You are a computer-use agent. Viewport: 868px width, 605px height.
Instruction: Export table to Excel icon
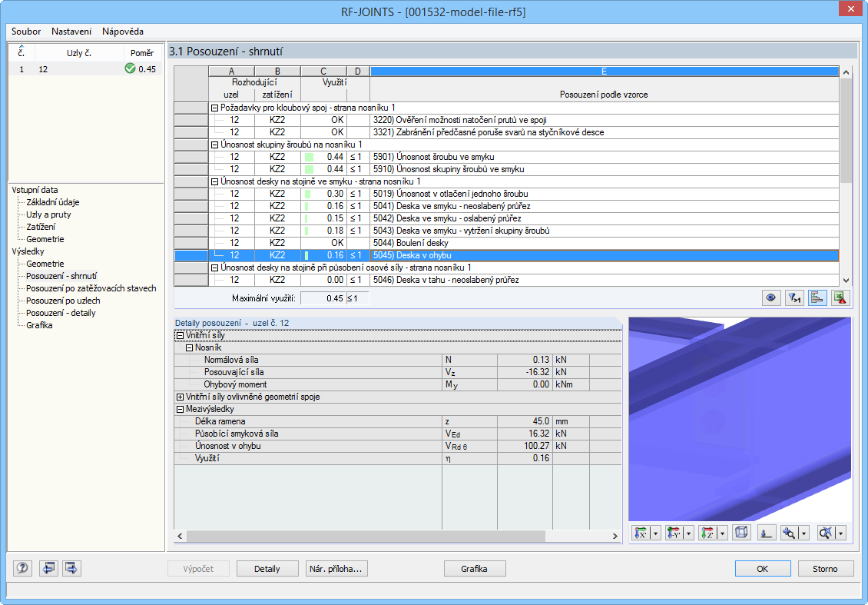point(840,298)
